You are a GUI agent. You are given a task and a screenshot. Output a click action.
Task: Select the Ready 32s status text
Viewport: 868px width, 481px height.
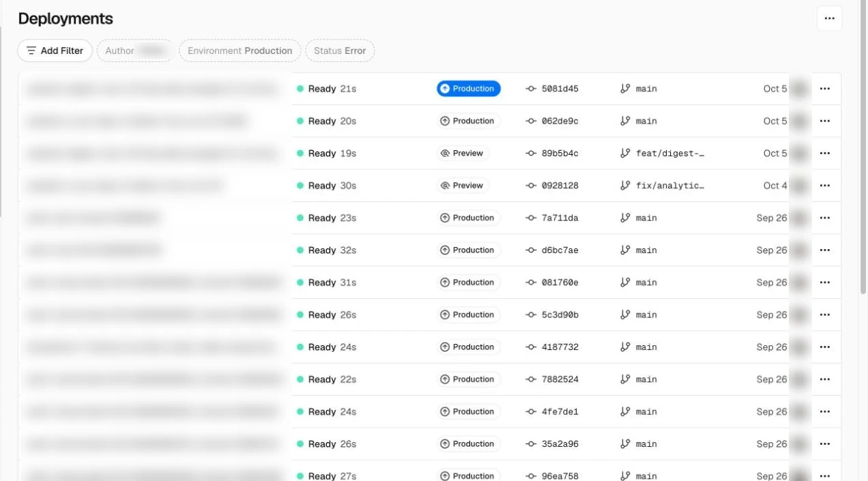(332, 250)
